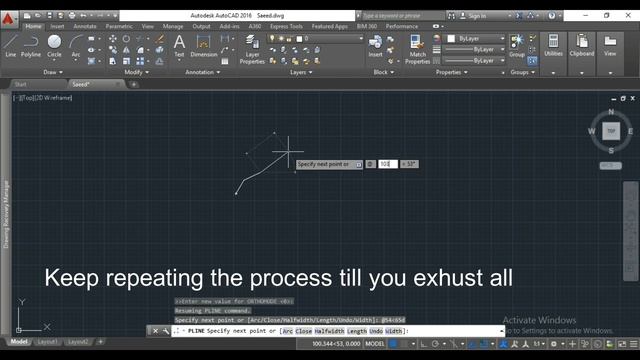Click the Mirror tool in Modify panel
The image size is (640, 360).
click(x=126, y=50)
